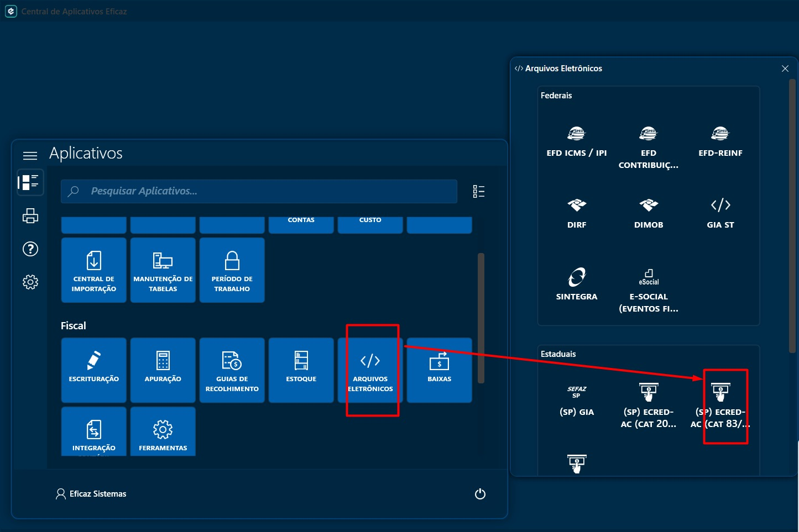Click the Pesquisar Aplicativos search field
Viewport: 799px width, 532px height.
tap(259, 191)
